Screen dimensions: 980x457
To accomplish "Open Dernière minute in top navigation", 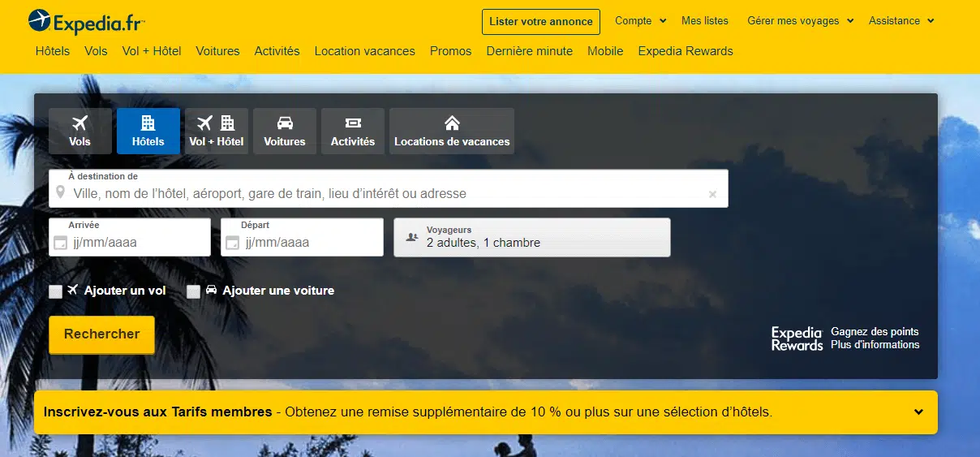I will [530, 51].
